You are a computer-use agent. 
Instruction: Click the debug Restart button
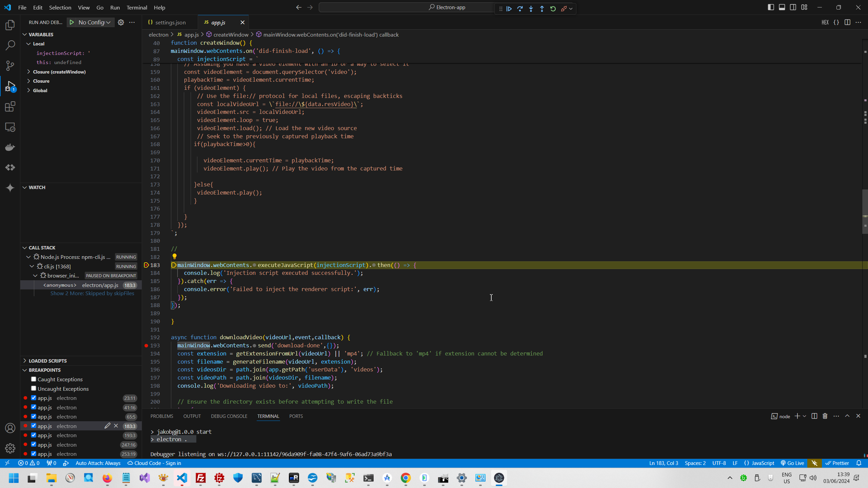(553, 9)
